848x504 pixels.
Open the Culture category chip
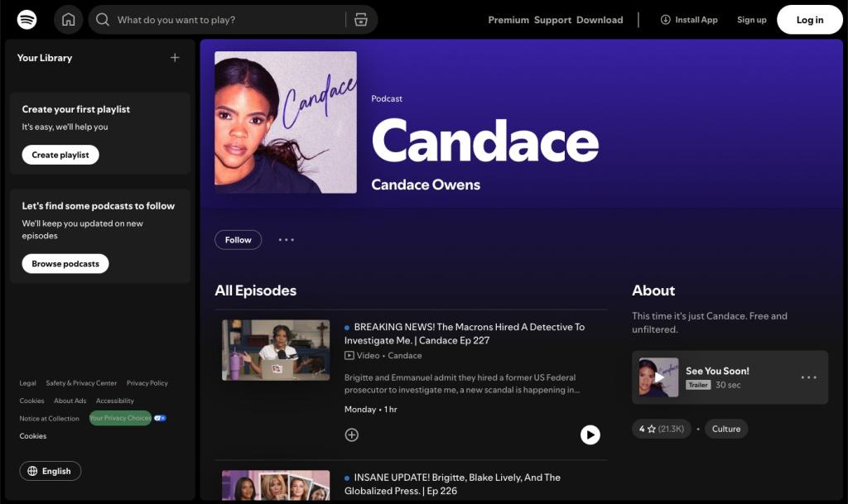pos(726,429)
